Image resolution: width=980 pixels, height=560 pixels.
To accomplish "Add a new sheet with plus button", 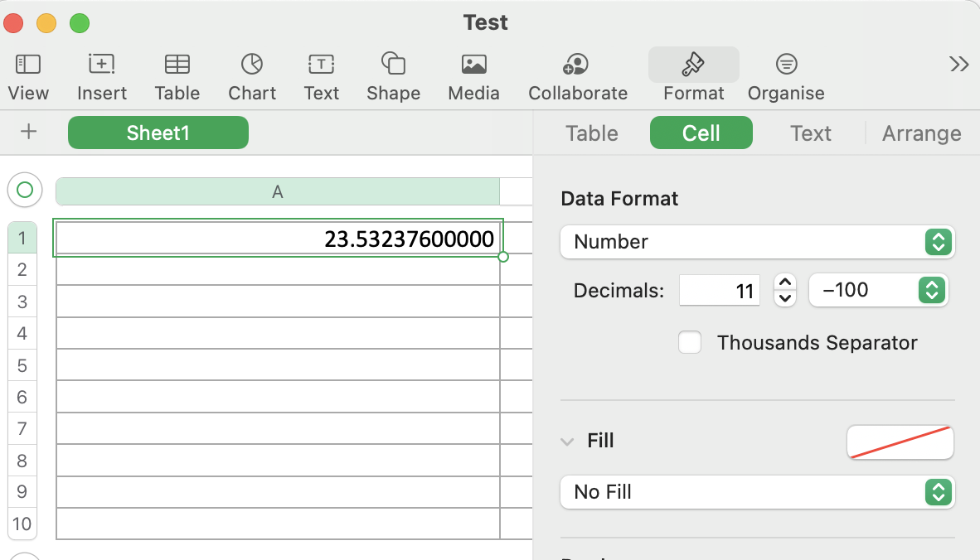I will coord(29,132).
